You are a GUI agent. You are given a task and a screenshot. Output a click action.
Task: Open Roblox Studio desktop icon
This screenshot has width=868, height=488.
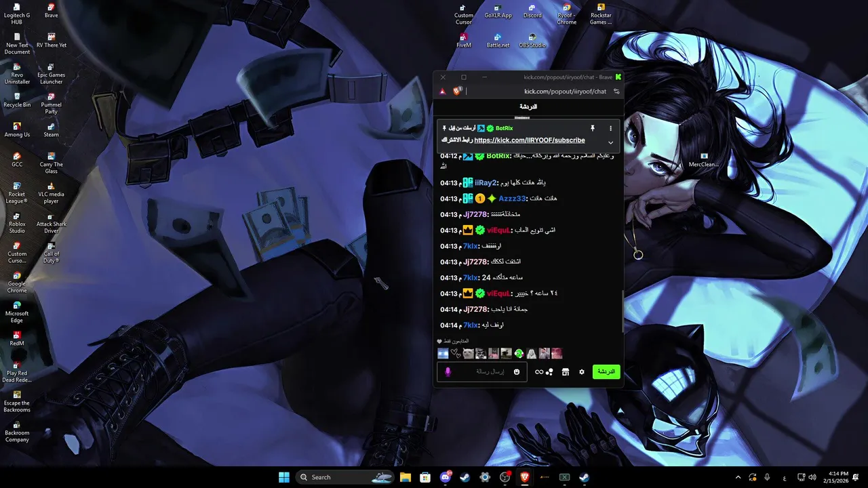click(x=16, y=222)
